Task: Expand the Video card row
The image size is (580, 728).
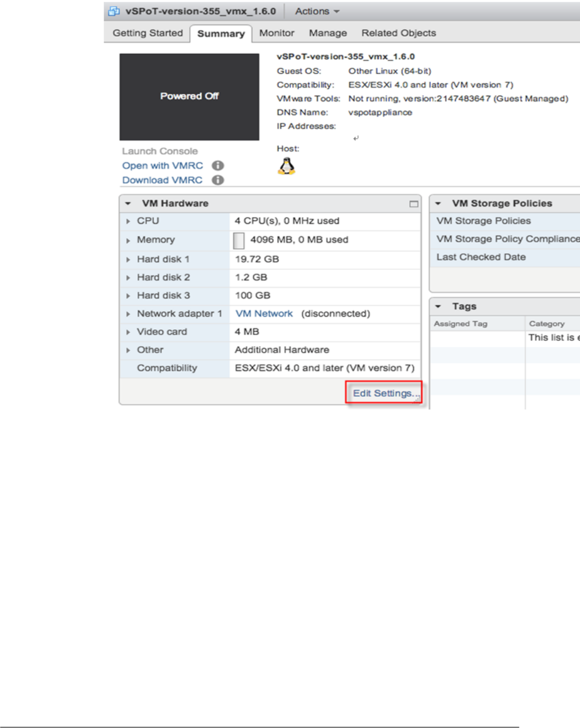Action: (x=128, y=332)
